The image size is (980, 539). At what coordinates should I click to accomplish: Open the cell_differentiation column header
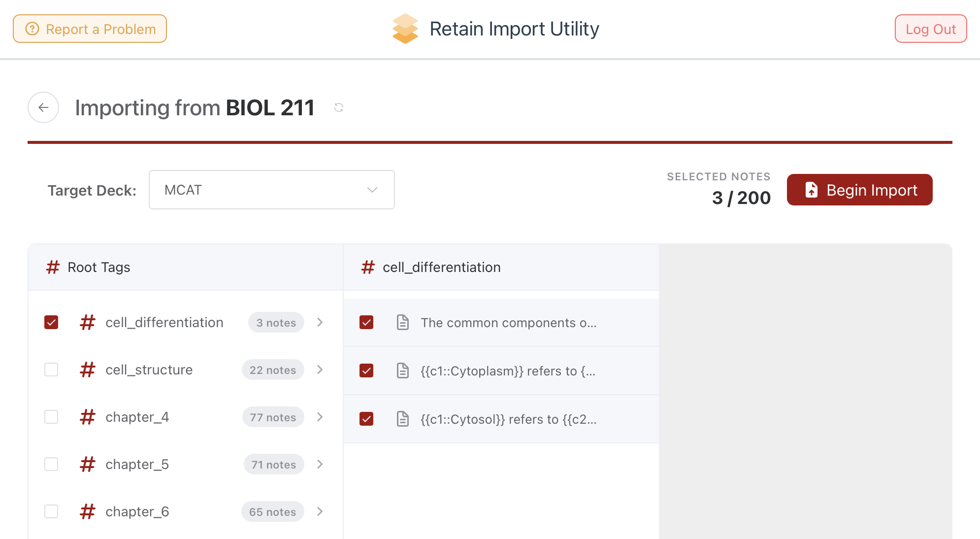point(441,267)
